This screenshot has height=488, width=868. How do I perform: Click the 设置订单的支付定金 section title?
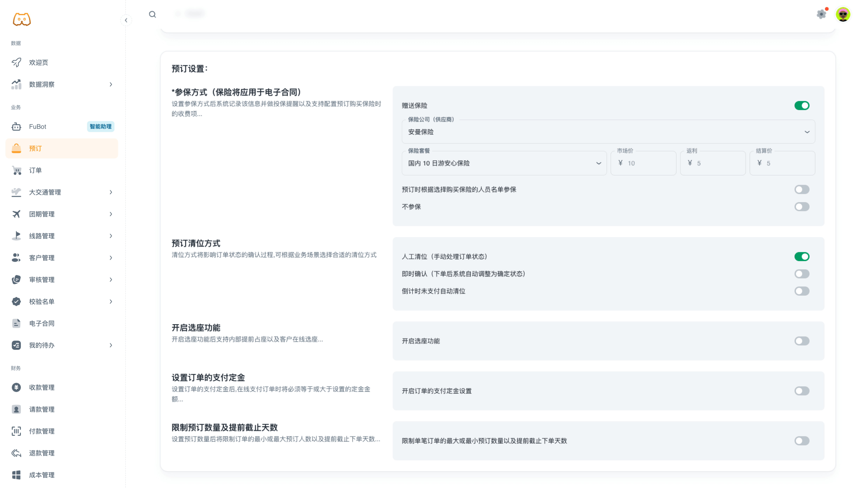pyautogui.click(x=208, y=378)
